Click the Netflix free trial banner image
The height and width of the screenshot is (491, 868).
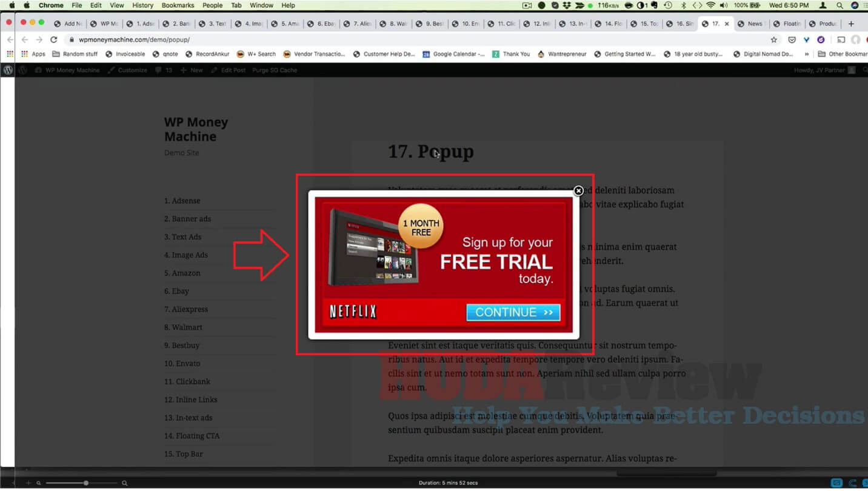point(444,265)
